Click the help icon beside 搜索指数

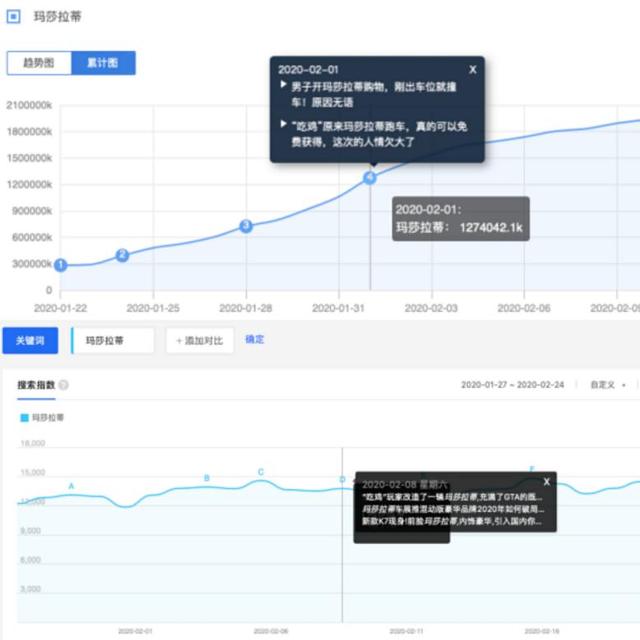pyautogui.click(x=64, y=385)
